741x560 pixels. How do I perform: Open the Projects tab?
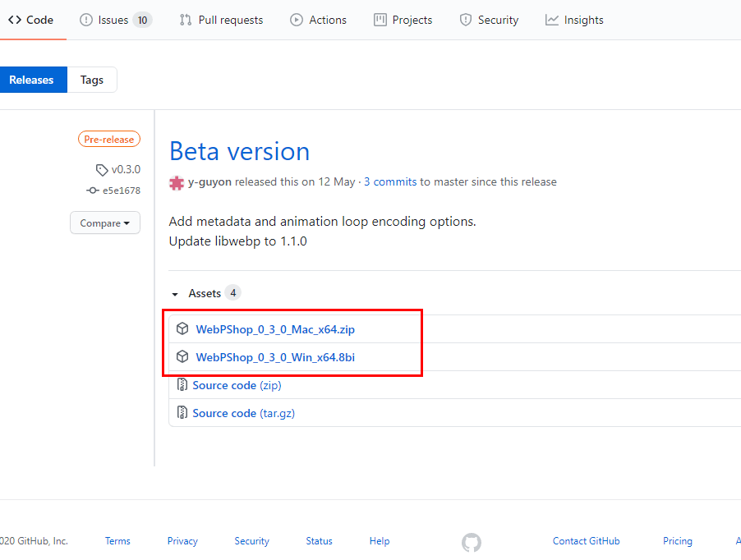tap(403, 20)
